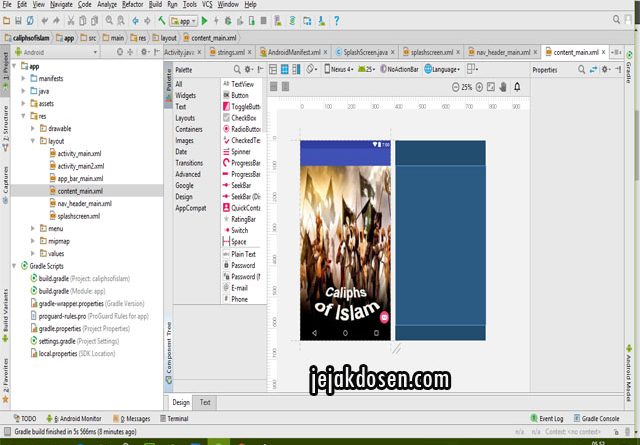Screen dimensions: 640x445
Task: Open the Palette gear settings
Action: point(248,69)
